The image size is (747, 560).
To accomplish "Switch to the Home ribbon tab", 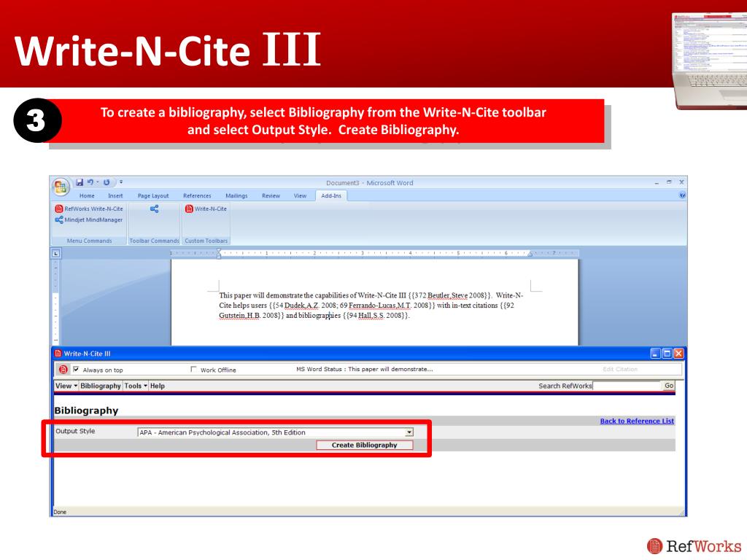I will 87,195.
